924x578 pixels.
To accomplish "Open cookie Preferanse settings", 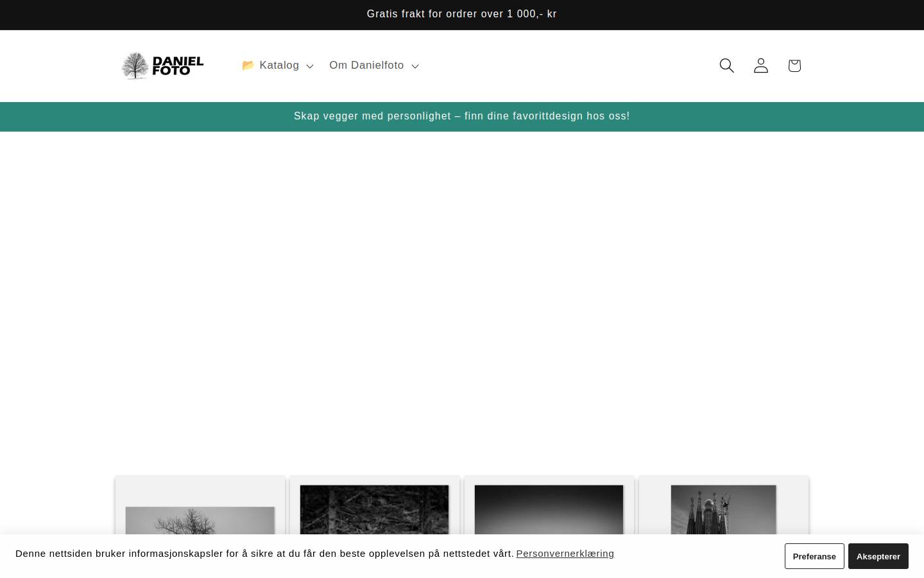I will tap(814, 556).
